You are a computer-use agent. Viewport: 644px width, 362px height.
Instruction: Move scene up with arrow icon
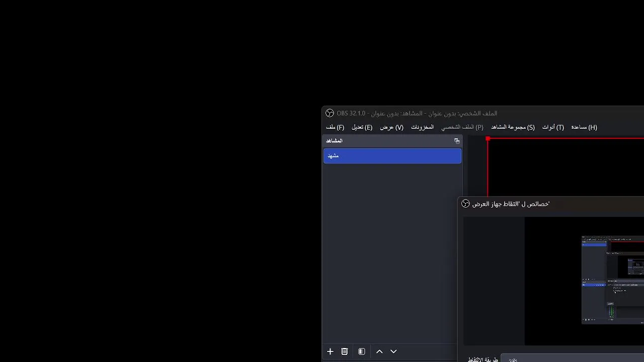(379, 351)
